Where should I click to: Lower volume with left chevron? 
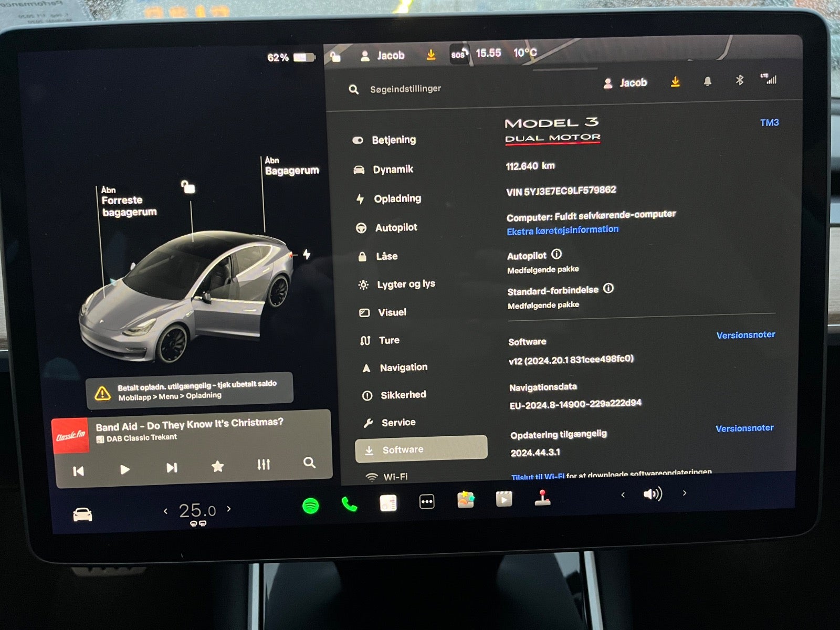623,495
